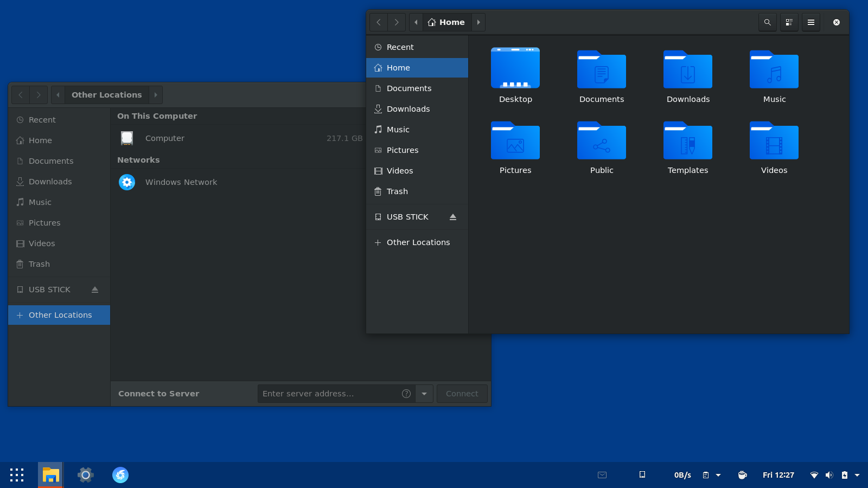
Task: Open the hamburger menu of the Home window
Action: 810,22
